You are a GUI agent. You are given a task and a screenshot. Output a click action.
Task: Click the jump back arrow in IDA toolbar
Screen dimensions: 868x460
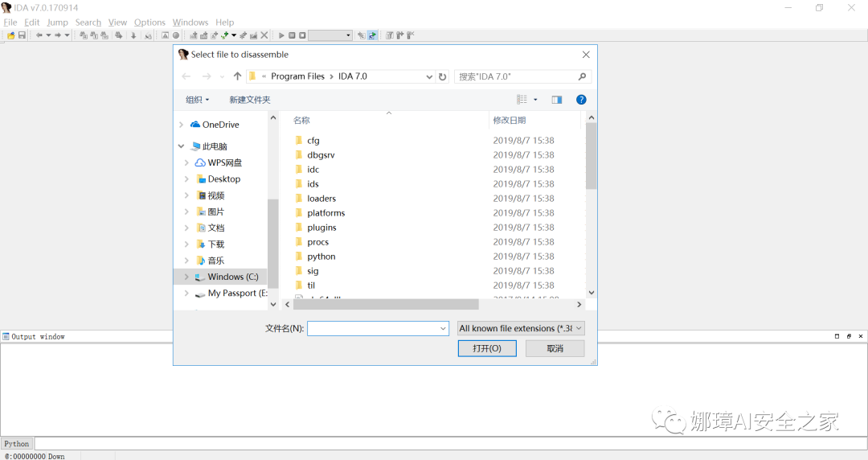coord(39,35)
